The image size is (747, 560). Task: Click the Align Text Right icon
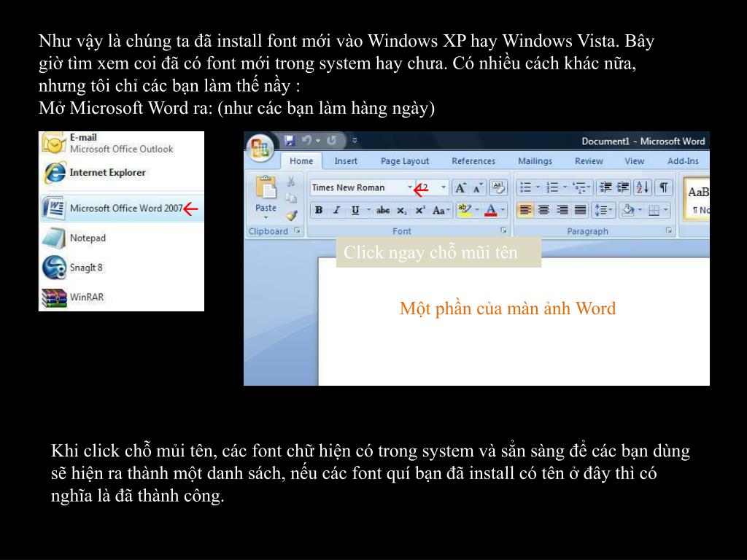[562, 210]
